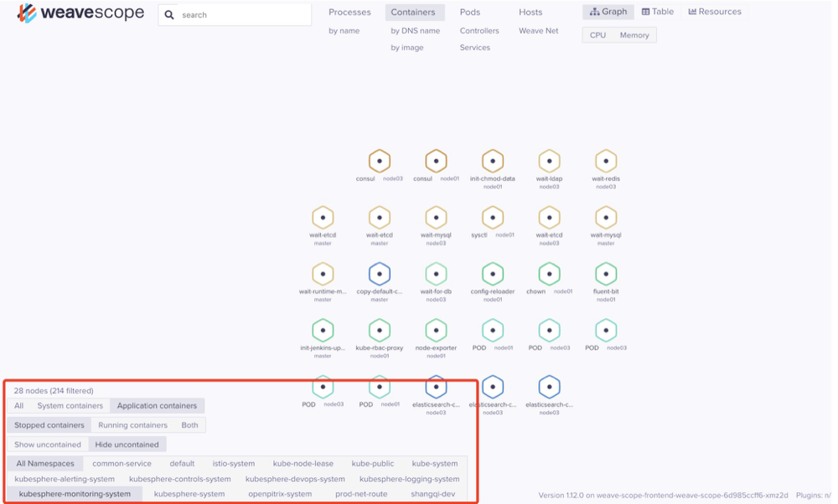Image resolution: width=838 pixels, height=504 pixels.
Task: Filter by openpitrix-system namespace
Action: tap(280, 495)
